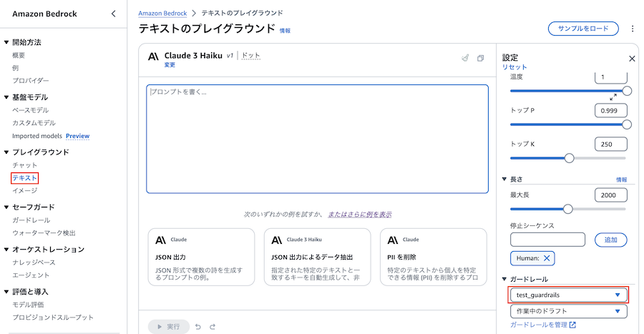Open the またはさらに例を表示 link

point(360,214)
